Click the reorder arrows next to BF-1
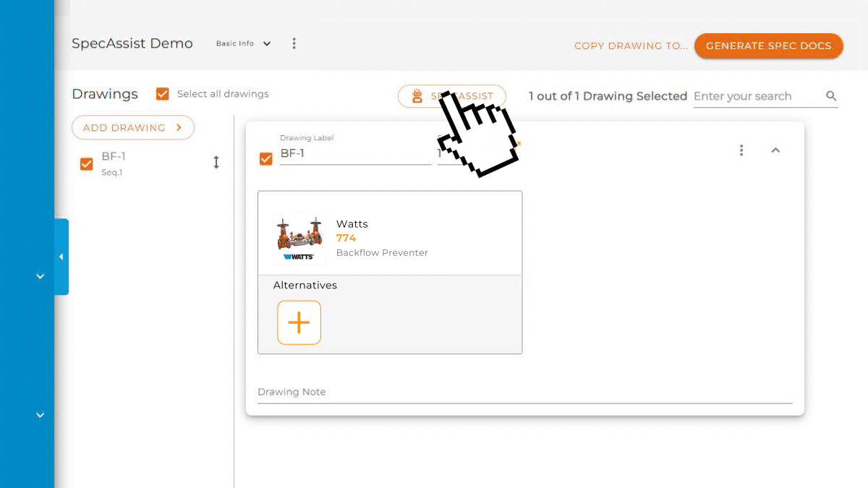 tap(216, 163)
